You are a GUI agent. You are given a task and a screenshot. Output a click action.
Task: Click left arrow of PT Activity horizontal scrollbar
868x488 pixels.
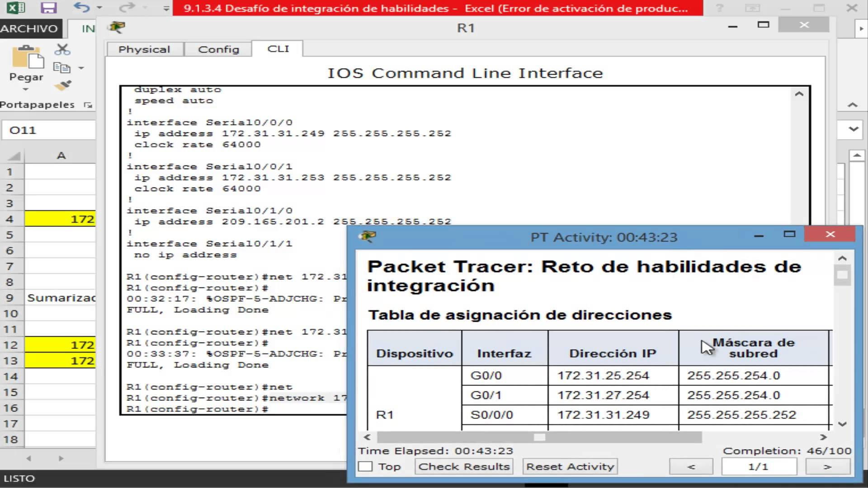point(367,437)
